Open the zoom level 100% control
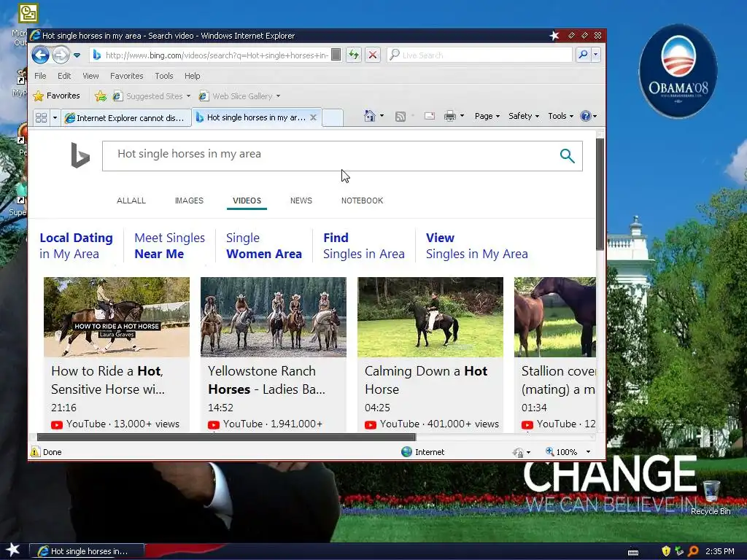Screen dimensions: 747x560 (x=569, y=452)
